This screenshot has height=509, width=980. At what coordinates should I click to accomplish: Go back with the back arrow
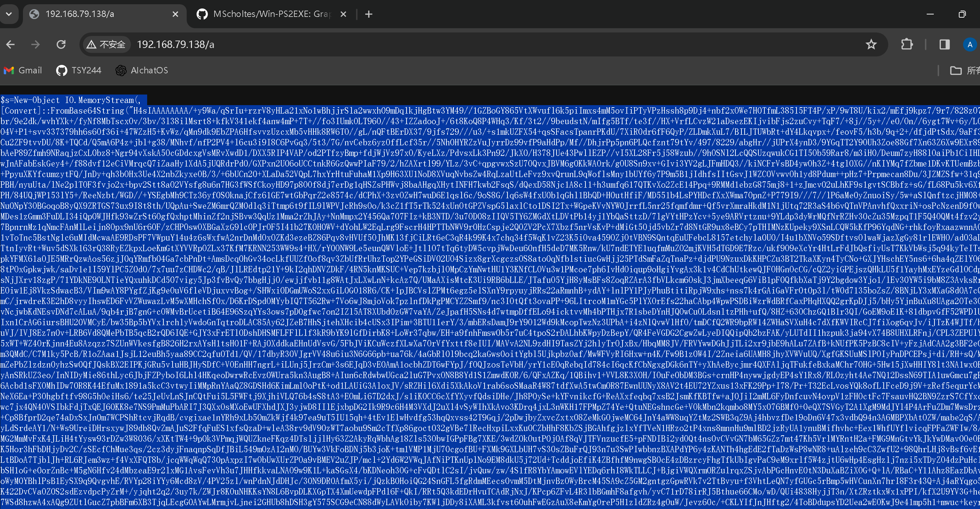tap(10, 44)
